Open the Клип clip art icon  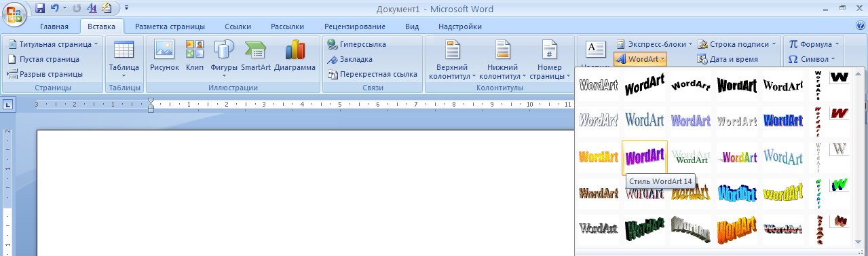pos(195,56)
